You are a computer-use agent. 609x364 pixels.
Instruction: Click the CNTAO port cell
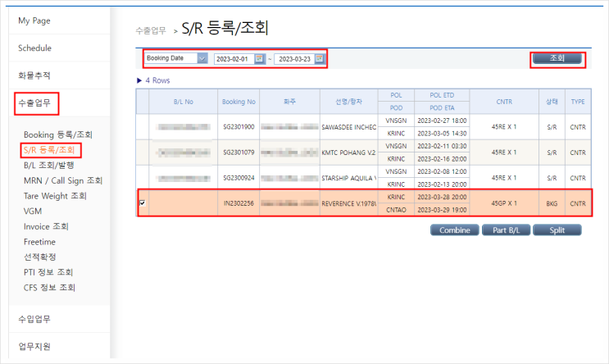tap(396, 210)
